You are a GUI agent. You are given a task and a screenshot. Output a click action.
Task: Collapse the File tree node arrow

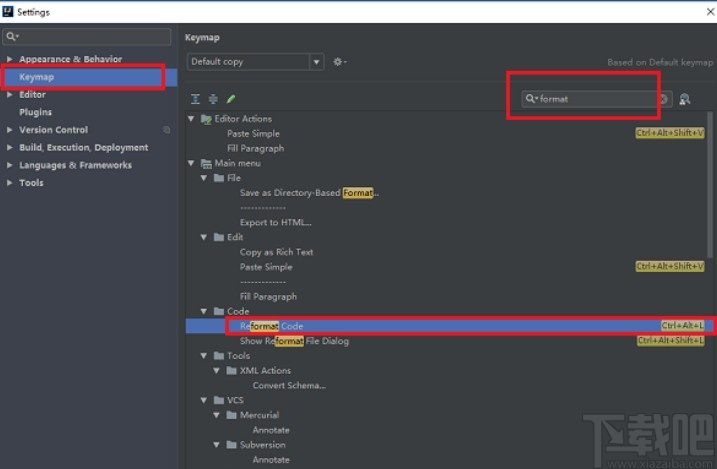[x=204, y=178]
